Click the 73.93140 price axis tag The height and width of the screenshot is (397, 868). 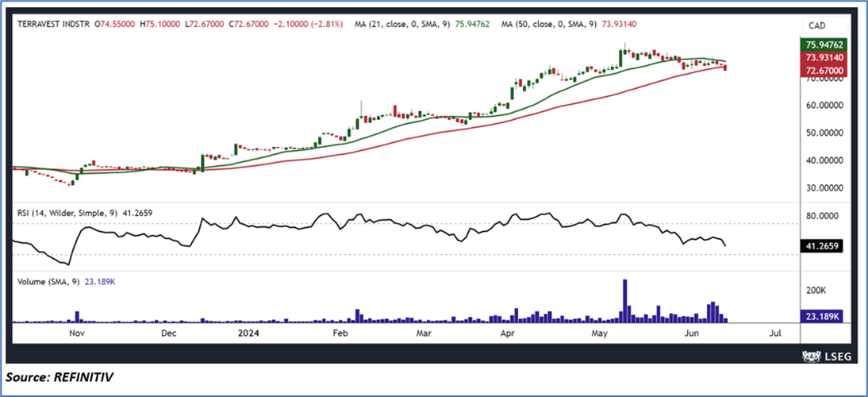click(825, 58)
